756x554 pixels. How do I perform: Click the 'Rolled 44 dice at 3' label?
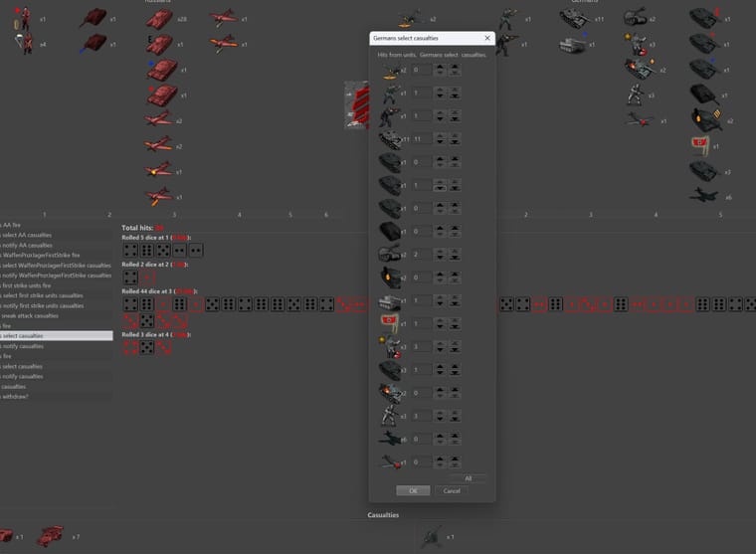point(159,291)
